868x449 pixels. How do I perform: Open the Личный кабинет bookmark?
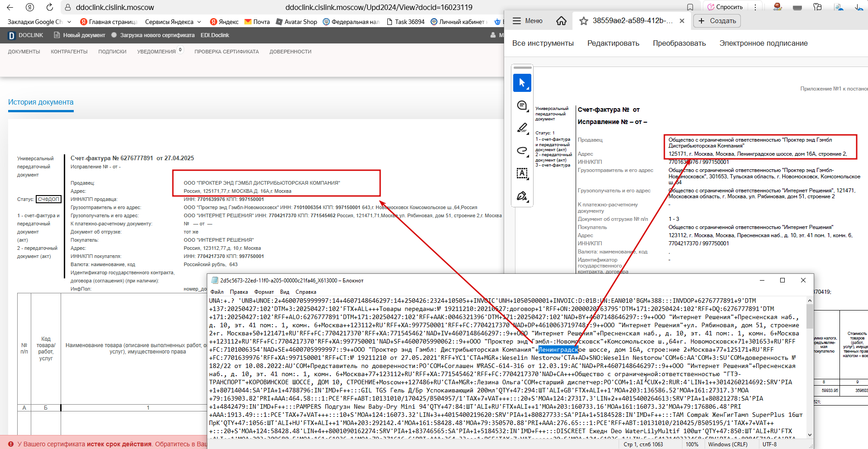(x=458, y=22)
